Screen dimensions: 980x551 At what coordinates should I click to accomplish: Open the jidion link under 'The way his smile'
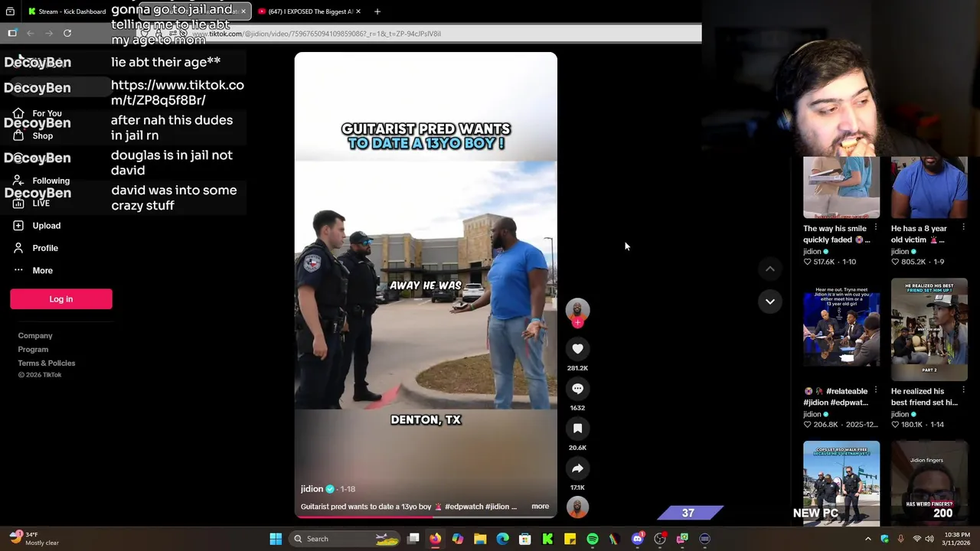pyautogui.click(x=812, y=251)
